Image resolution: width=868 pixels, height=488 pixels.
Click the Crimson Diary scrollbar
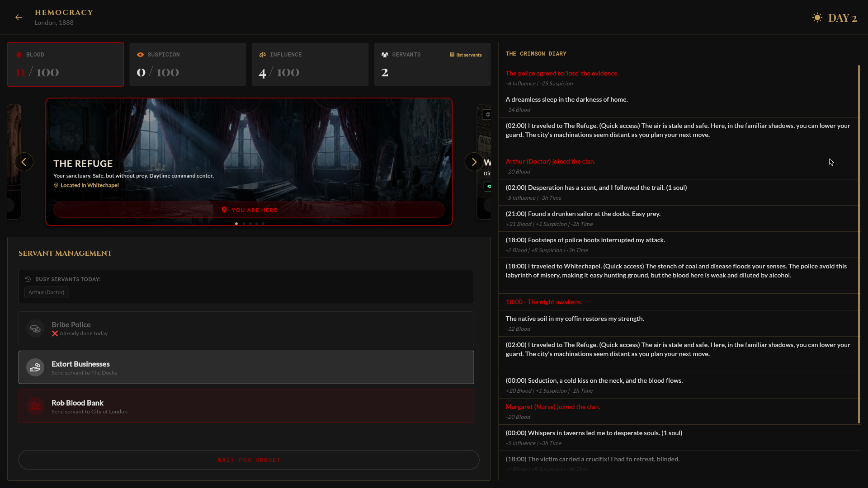click(859, 244)
